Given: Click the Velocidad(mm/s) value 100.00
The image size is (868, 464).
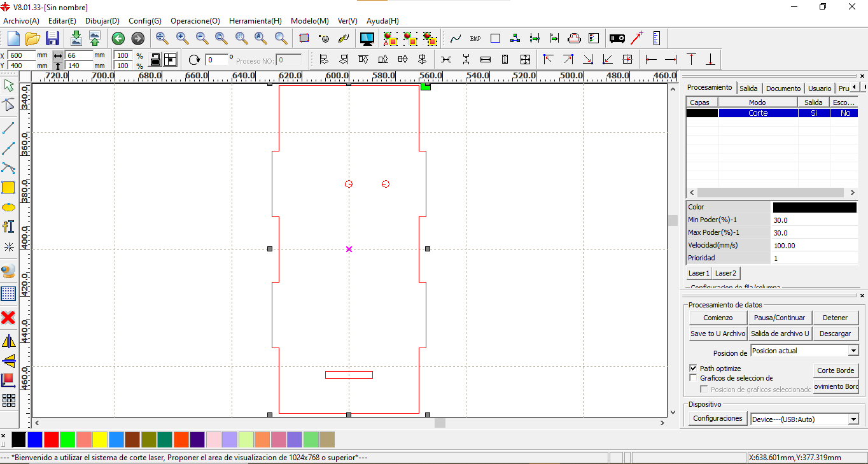Looking at the screenshot, I should [x=815, y=245].
